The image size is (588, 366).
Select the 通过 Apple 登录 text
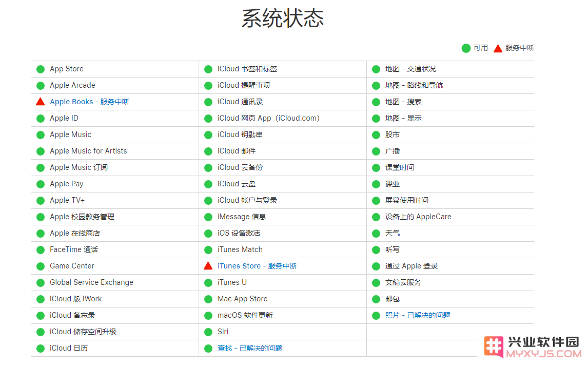pyautogui.click(x=411, y=266)
